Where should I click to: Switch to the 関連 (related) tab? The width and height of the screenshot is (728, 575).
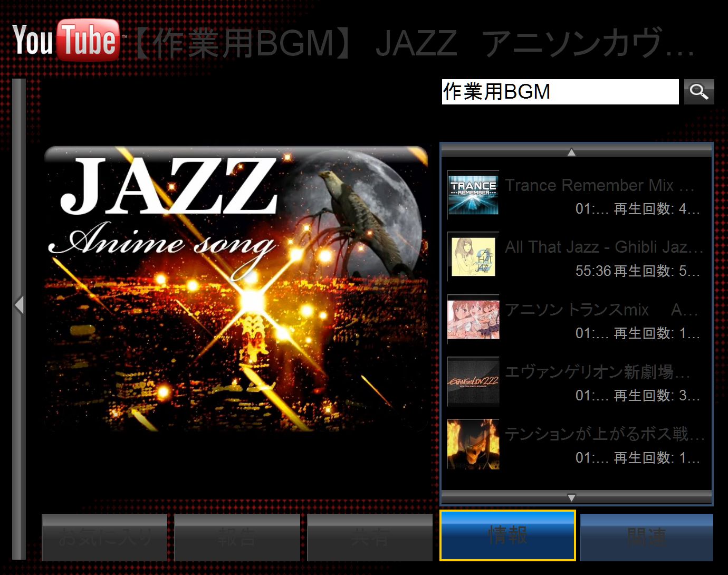pos(647,538)
